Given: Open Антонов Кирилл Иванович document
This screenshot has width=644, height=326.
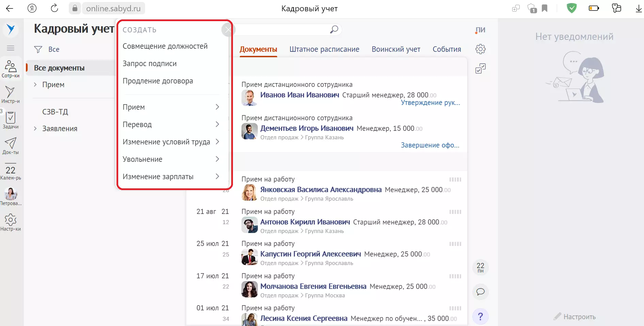Looking at the screenshot, I should click(305, 222).
